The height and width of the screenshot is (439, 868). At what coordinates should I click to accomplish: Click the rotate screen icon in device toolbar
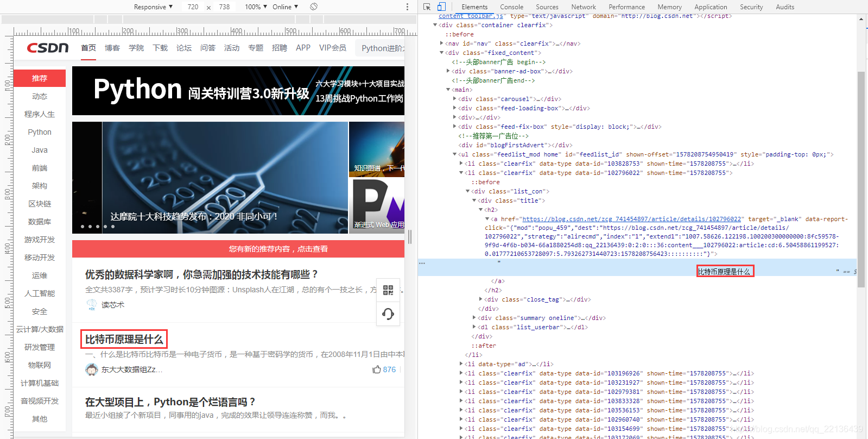(x=314, y=7)
